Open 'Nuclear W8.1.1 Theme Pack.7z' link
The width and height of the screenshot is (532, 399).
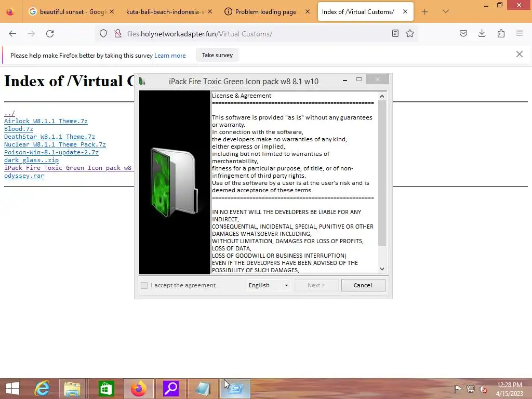click(x=55, y=144)
